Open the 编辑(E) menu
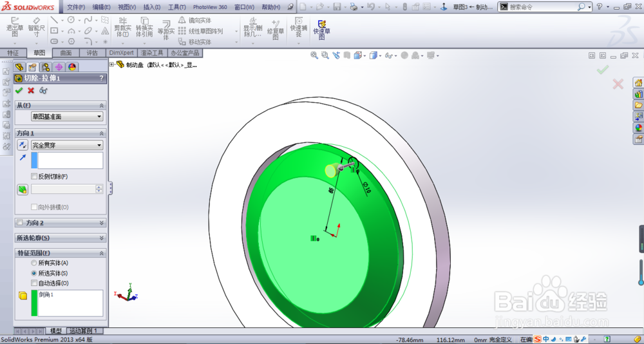 pos(102,7)
